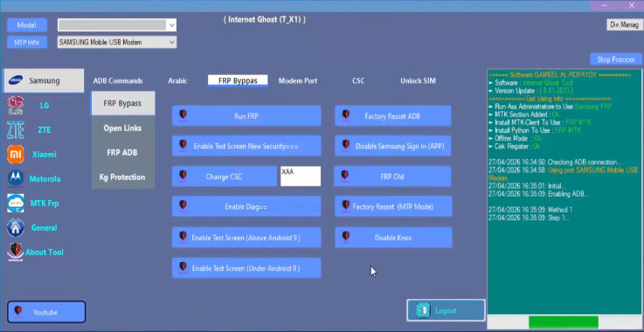Screen dimensions: 644x332
Task: Select Open Links side tab
Action: 123,128
